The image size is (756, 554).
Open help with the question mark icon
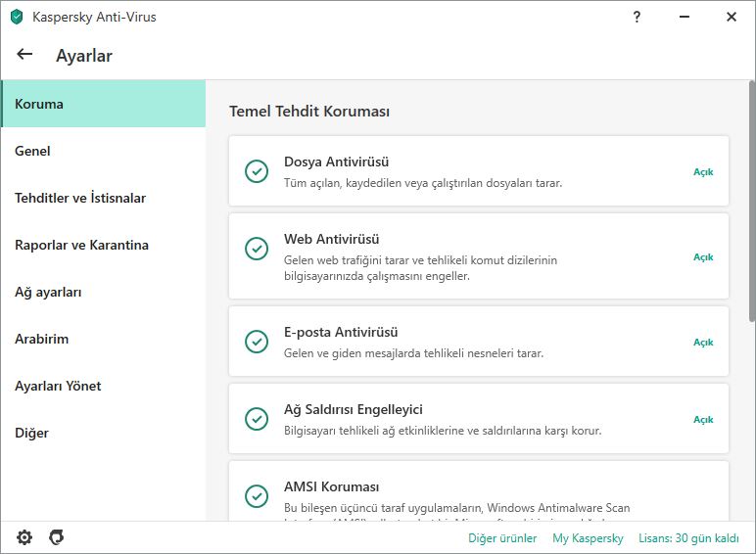(x=637, y=17)
